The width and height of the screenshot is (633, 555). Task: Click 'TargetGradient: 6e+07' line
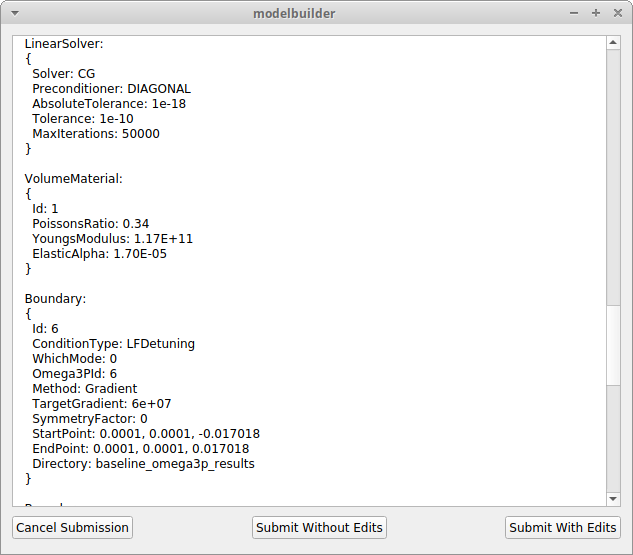click(102, 404)
